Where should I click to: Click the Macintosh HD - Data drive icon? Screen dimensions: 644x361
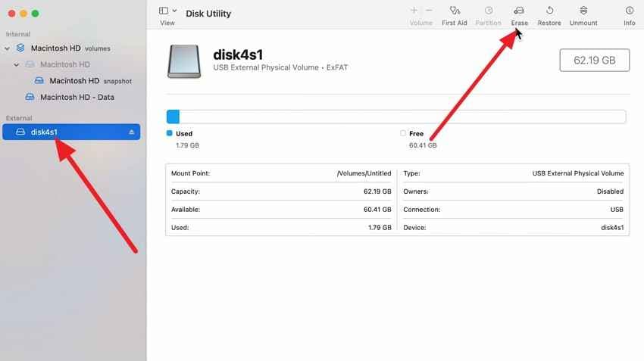(30, 97)
